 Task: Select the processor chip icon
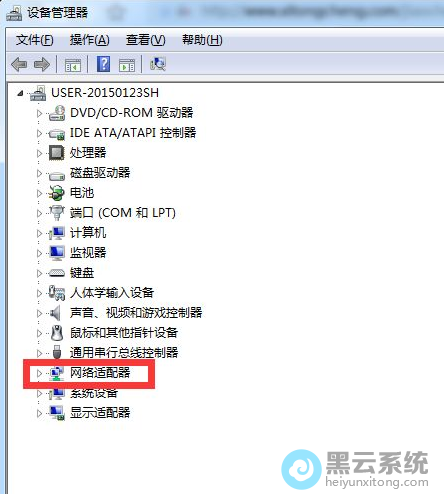pos(57,153)
